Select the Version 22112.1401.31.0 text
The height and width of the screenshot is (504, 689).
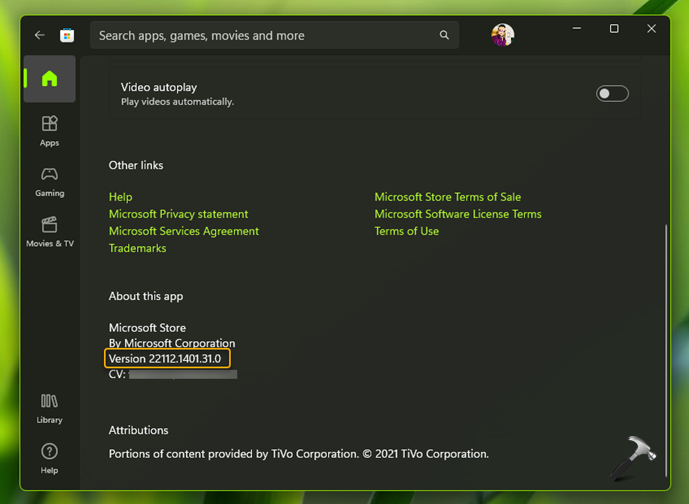pyautogui.click(x=165, y=359)
